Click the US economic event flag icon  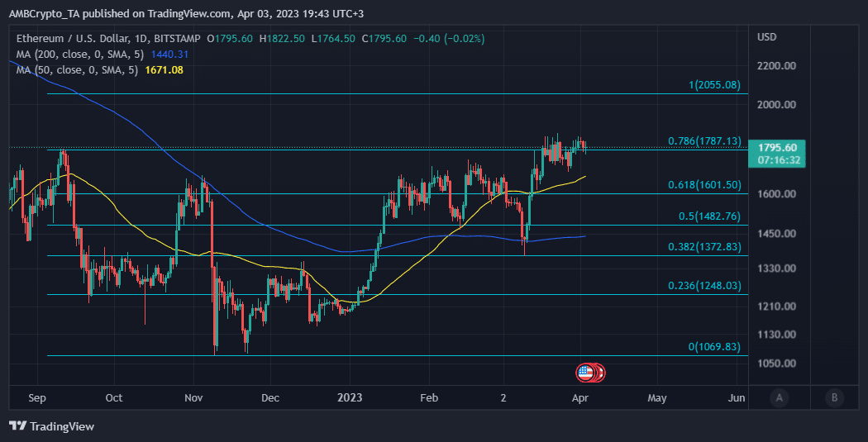tap(586, 373)
